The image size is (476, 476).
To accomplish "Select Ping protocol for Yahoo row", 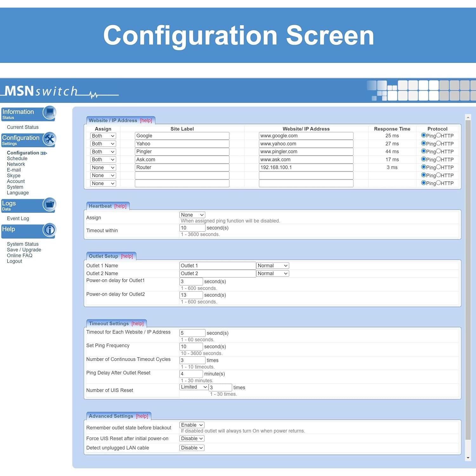I will coord(423,143).
